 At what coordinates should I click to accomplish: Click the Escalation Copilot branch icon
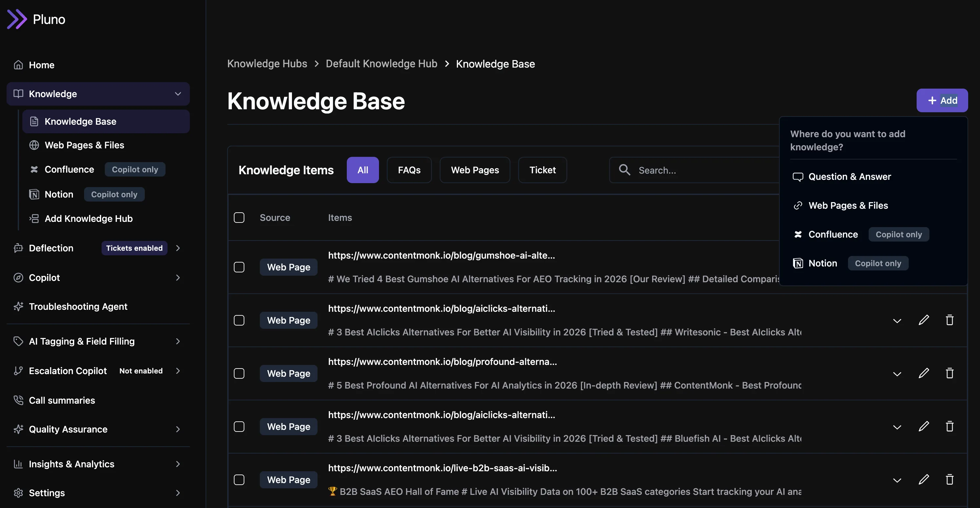(x=18, y=371)
